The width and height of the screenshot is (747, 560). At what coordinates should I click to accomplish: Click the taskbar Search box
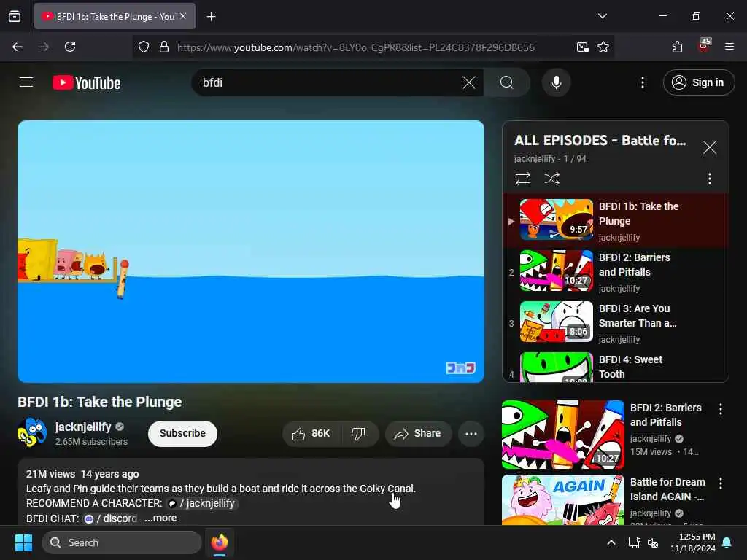(122, 542)
